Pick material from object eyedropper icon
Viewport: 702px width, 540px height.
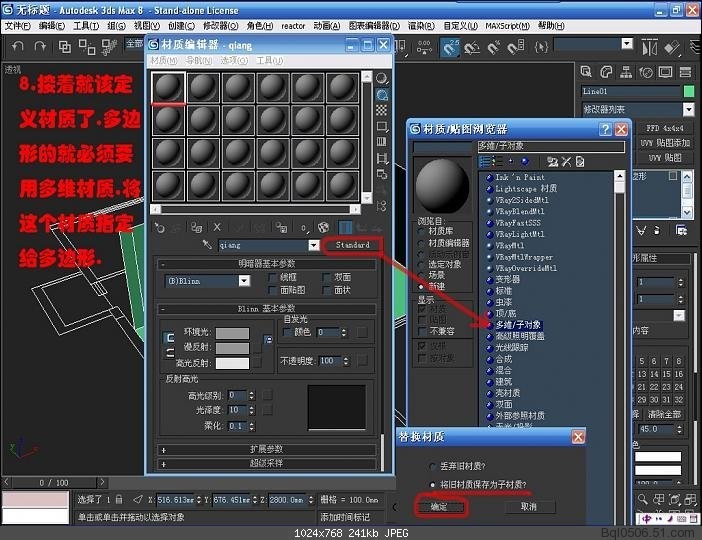[207, 245]
